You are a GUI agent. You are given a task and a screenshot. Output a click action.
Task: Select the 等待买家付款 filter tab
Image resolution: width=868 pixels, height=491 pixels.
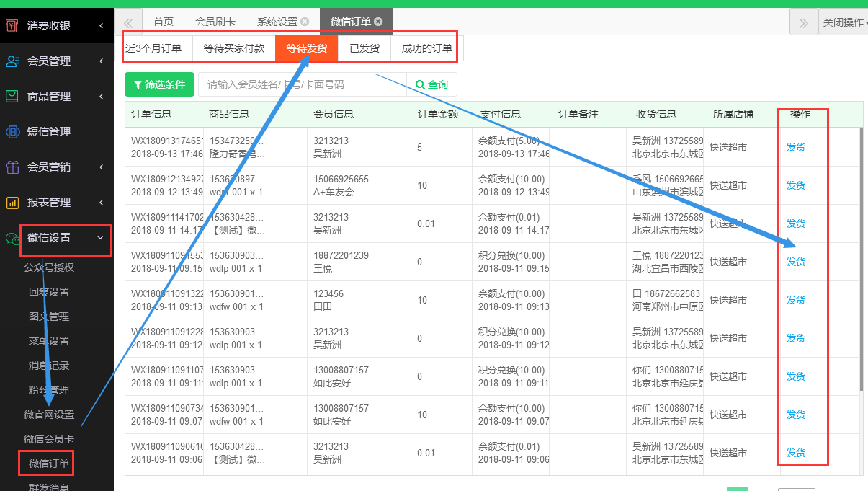(234, 49)
